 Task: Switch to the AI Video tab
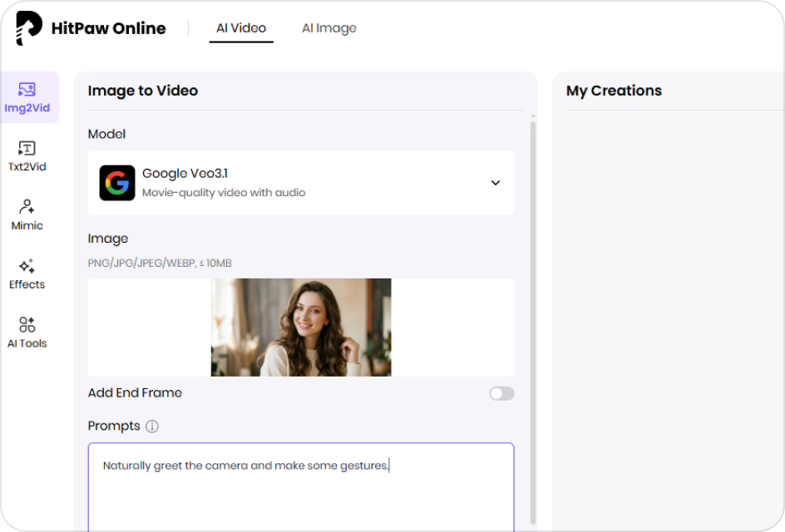point(241,28)
